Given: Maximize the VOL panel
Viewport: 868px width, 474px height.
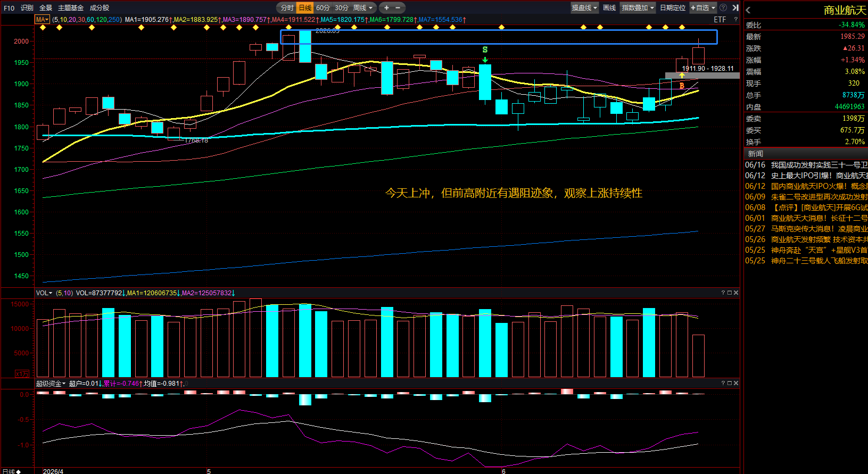Looking at the screenshot, I should [730, 293].
